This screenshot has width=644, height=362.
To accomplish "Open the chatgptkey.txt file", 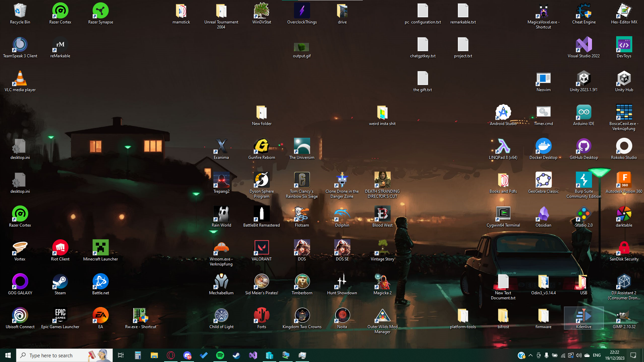I will pos(423,47).
